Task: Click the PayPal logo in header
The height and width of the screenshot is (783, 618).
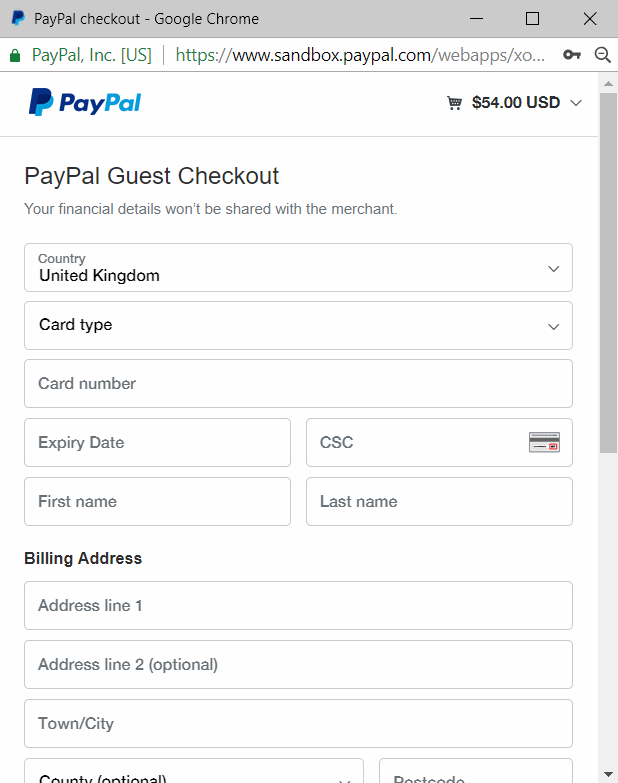Action: (85, 102)
